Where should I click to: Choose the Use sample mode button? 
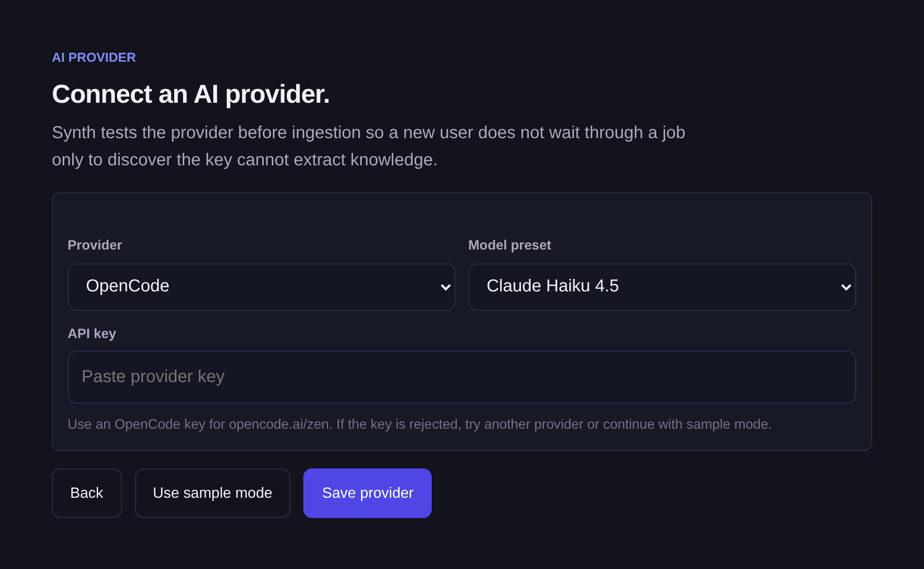(x=212, y=493)
